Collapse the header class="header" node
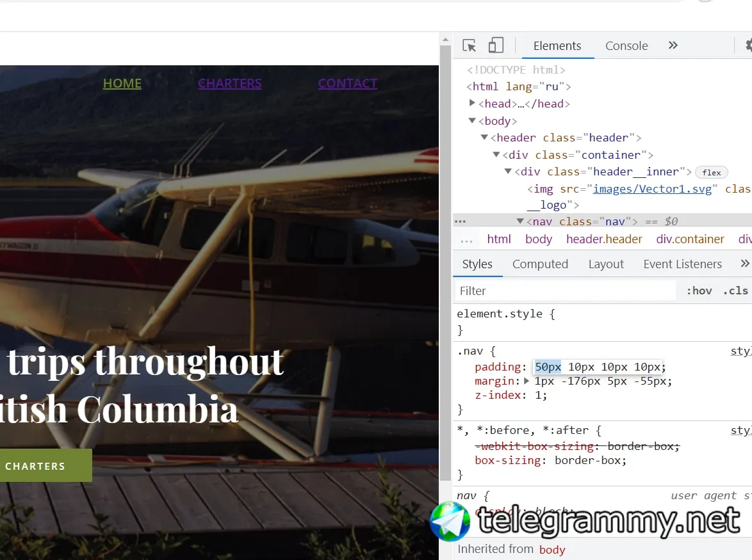 (484, 138)
